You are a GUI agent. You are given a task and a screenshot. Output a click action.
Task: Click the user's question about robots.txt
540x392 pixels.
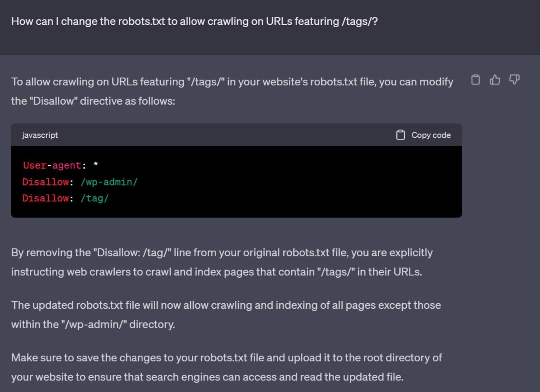tap(194, 21)
